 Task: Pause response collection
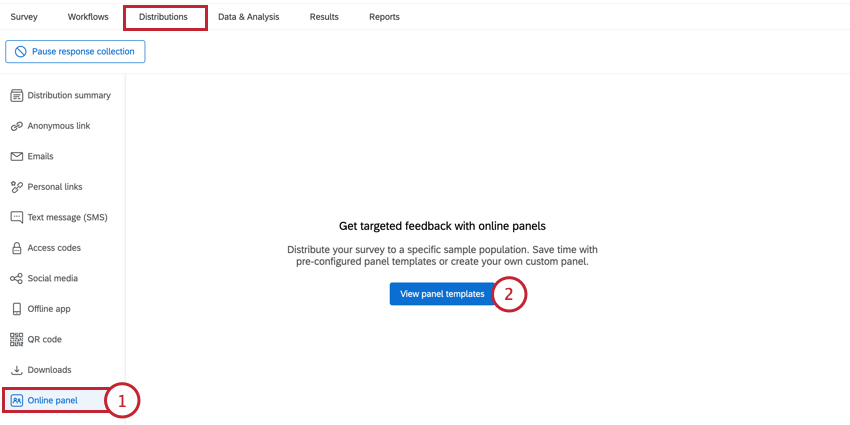[x=75, y=51]
